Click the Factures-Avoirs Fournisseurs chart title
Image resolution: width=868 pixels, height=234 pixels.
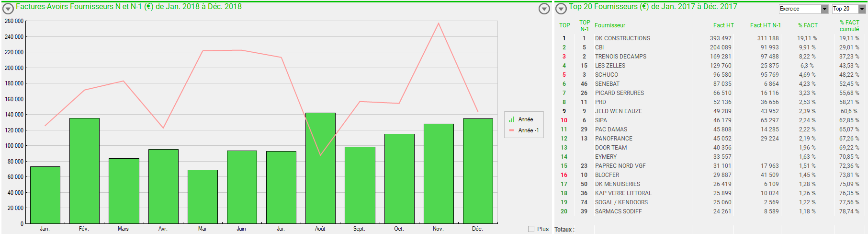pos(129,7)
